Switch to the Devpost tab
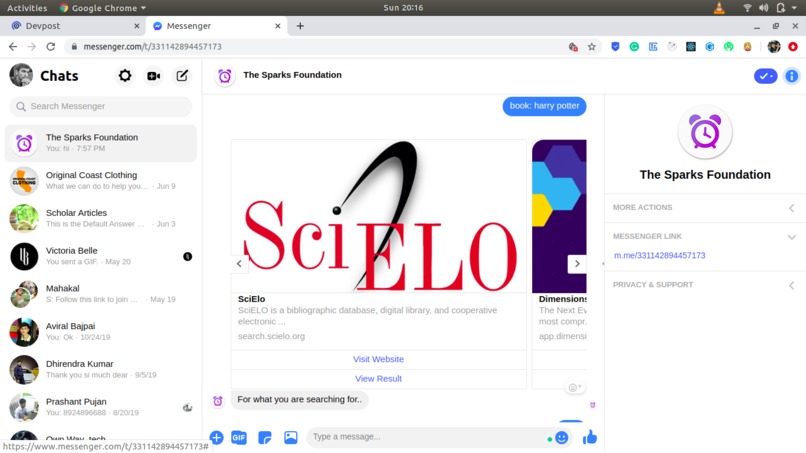Viewport: 806px width, 453px height. coord(72,26)
